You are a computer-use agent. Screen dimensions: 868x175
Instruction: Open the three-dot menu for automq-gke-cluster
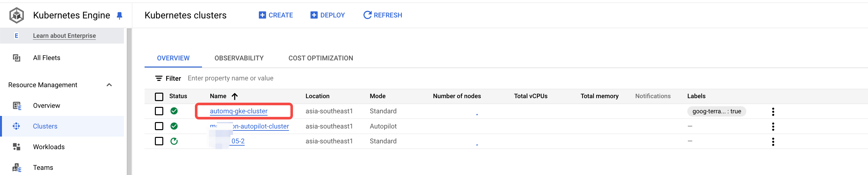[772, 111]
